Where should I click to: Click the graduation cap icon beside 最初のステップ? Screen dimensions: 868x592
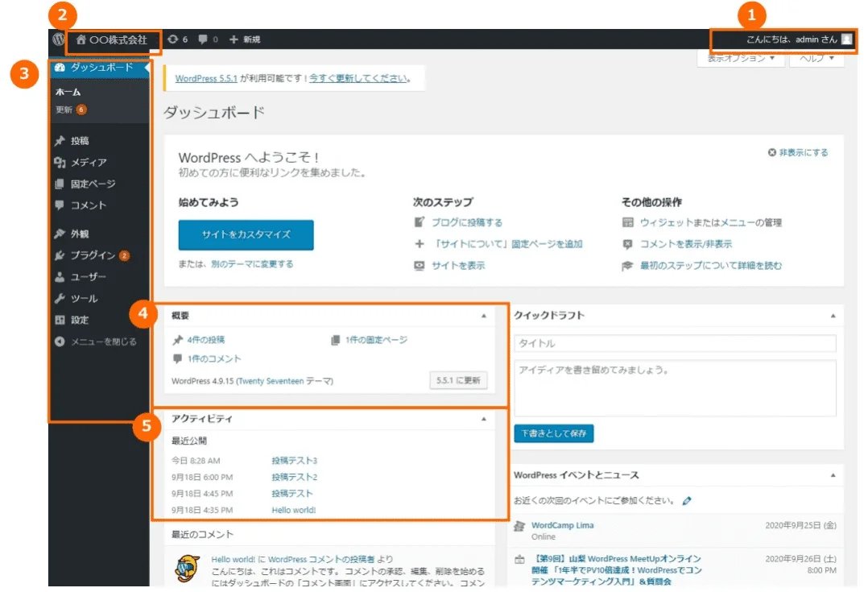pos(627,266)
